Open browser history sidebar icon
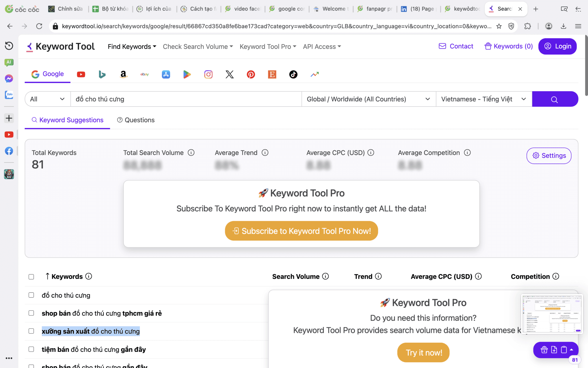Image resolution: width=588 pixels, height=368 pixels. click(9, 46)
